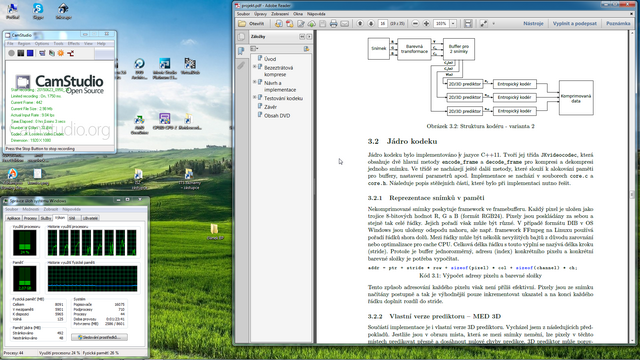Click the blue CamStudio Stop button
640x360 pixels.
(30, 53)
